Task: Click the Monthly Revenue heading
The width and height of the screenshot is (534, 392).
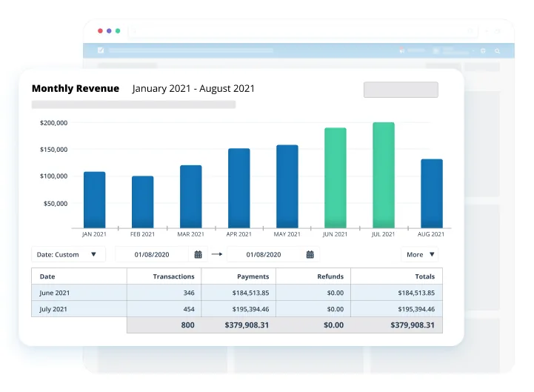Action: [76, 88]
